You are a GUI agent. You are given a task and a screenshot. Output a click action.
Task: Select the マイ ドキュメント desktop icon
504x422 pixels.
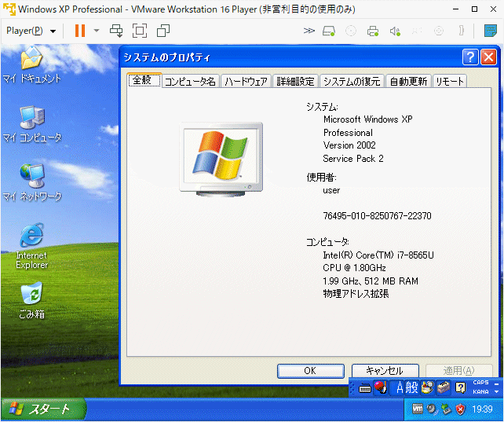(31, 65)
